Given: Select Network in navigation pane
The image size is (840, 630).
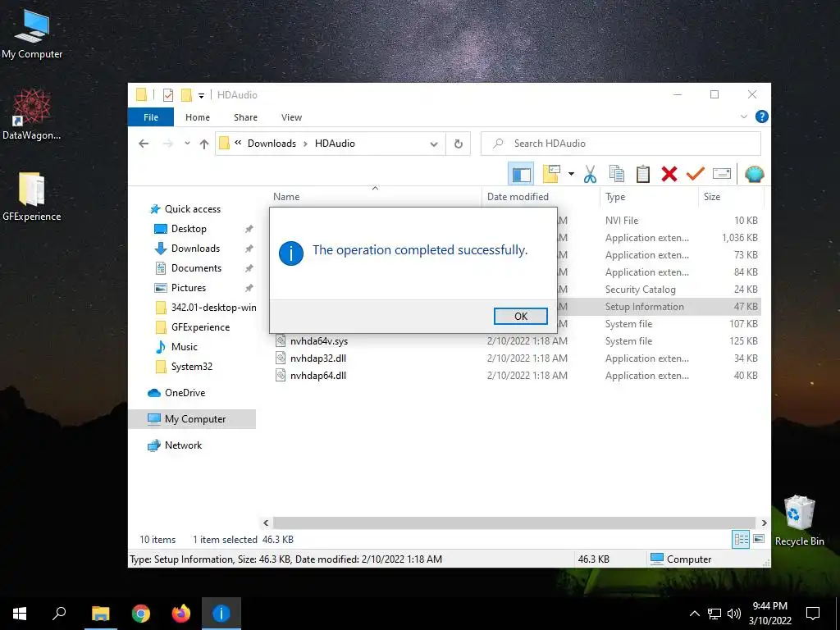Looking at the screenshot, I should coord(183,445).
